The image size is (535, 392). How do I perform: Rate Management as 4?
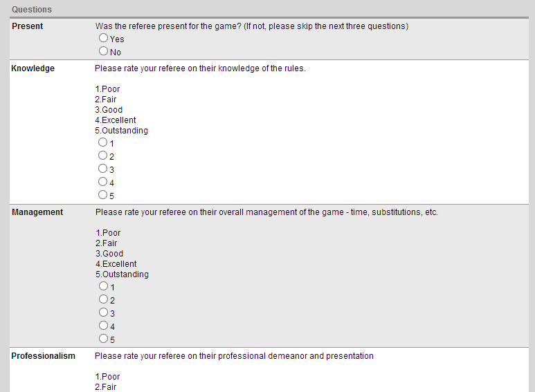103,326
